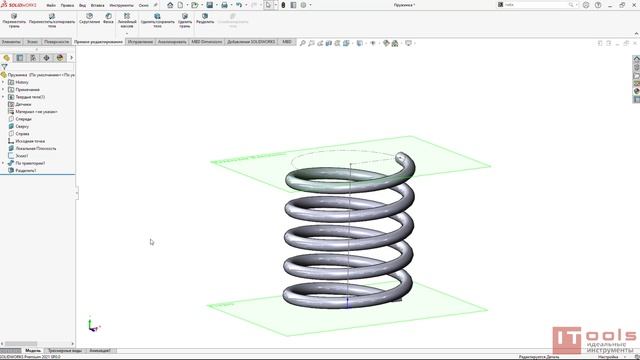Open the Файл menu
The image size is (640, 360).
51,5
